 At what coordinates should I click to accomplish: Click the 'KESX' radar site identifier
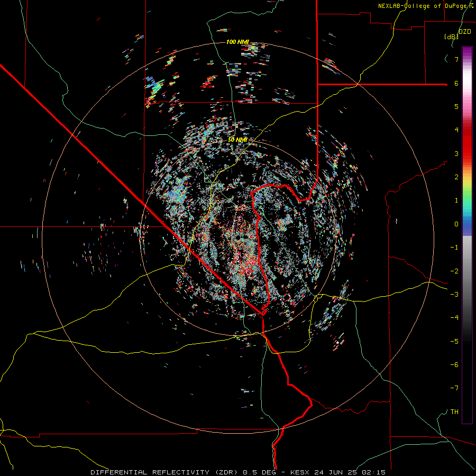(300, 472)
